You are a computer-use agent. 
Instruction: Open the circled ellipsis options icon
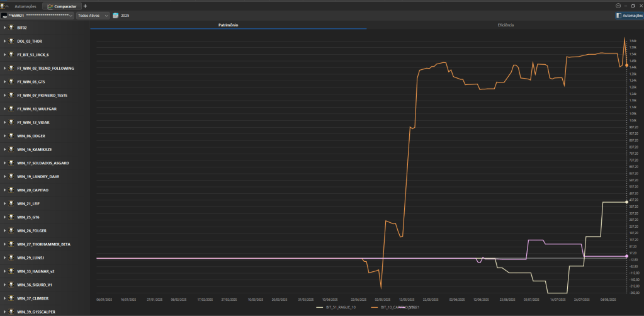pos(618,6)
